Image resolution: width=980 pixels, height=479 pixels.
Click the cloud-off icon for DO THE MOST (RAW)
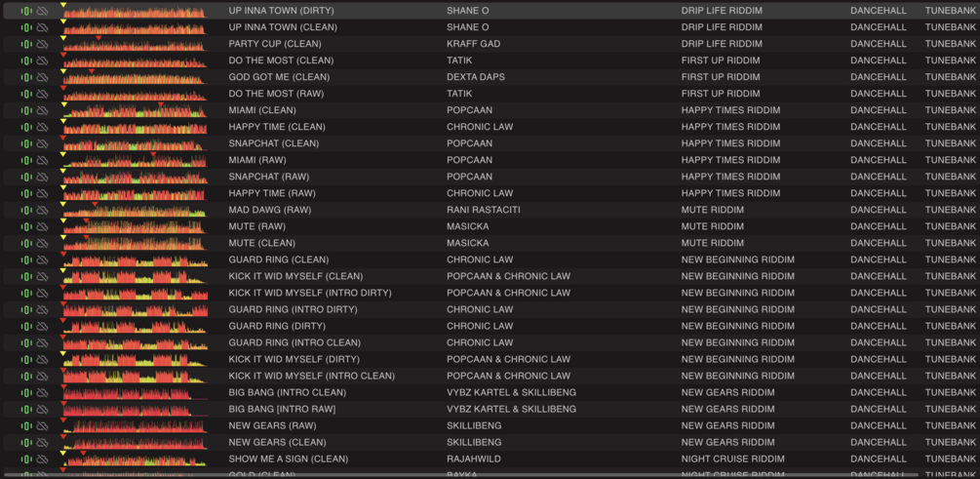pos(42,94)
